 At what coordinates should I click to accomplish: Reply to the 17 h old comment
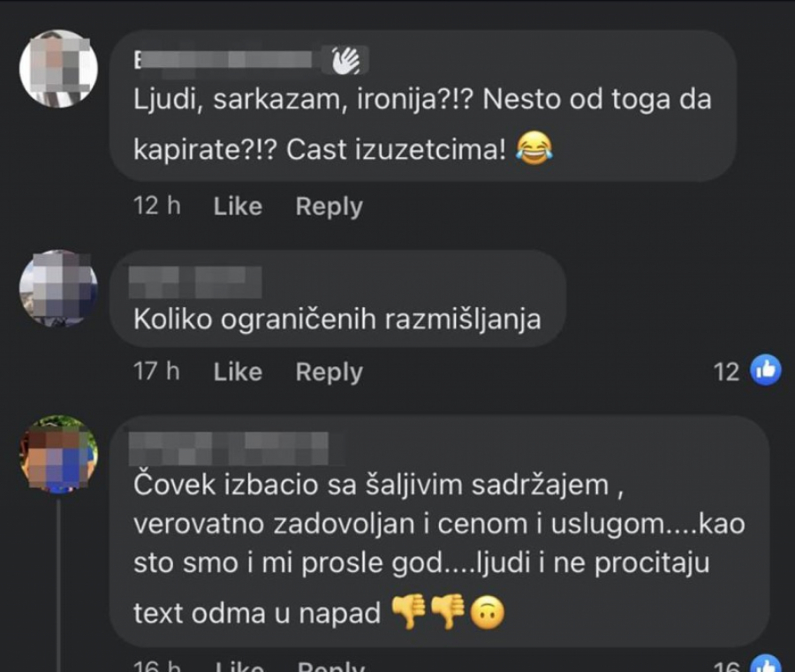point(329,373)
